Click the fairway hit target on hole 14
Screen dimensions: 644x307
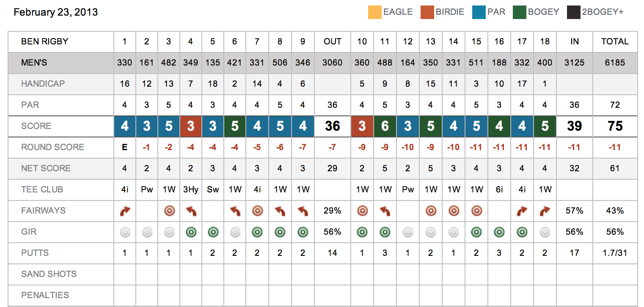(454, 211)
